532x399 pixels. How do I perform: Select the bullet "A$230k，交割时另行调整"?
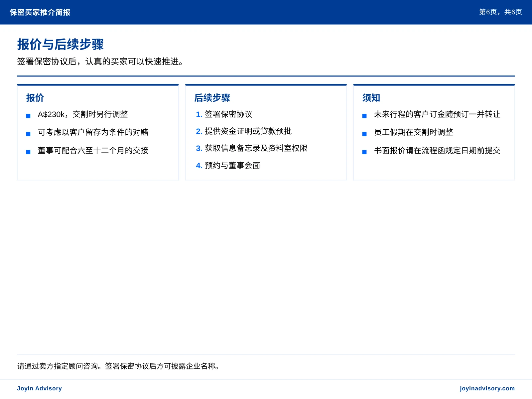83,114
